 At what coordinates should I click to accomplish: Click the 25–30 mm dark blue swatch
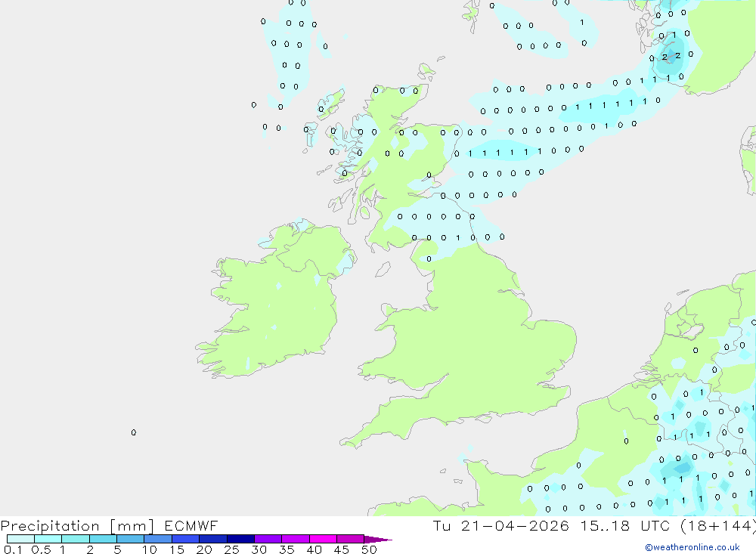coord(240,539)
